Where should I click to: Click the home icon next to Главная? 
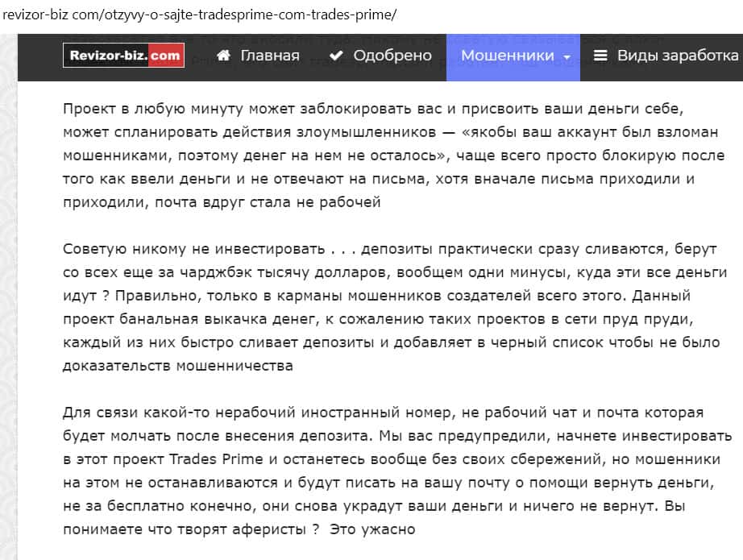point(223,56)
